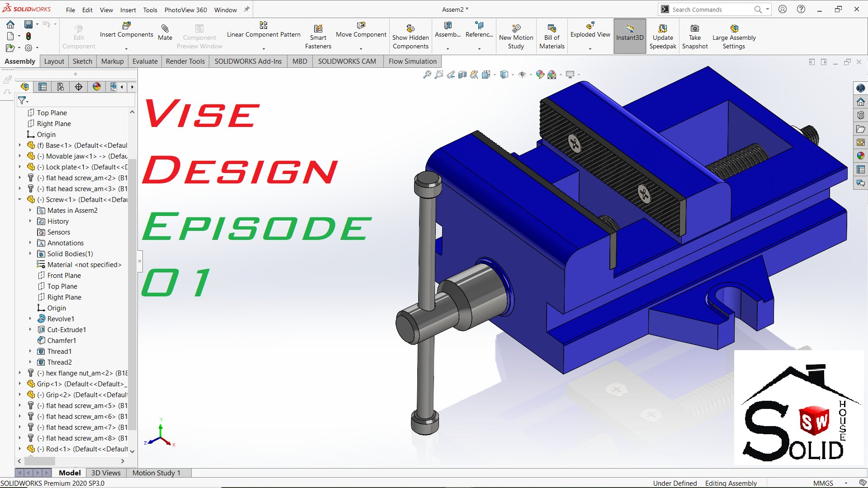Open FeatureManager design tree tab

pyautogui.click(x=25, y=87)
